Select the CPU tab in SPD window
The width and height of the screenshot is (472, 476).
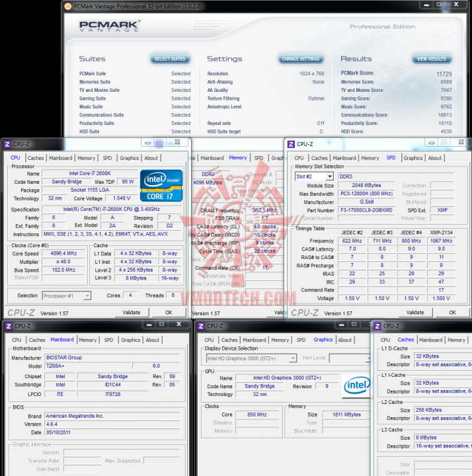click(299, 158)
